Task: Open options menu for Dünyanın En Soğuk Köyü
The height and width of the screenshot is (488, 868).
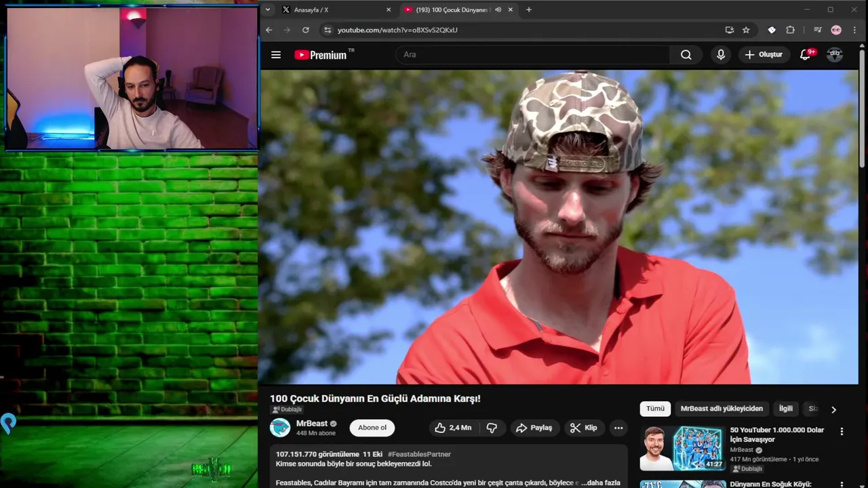Action: [x=842, y=485]
